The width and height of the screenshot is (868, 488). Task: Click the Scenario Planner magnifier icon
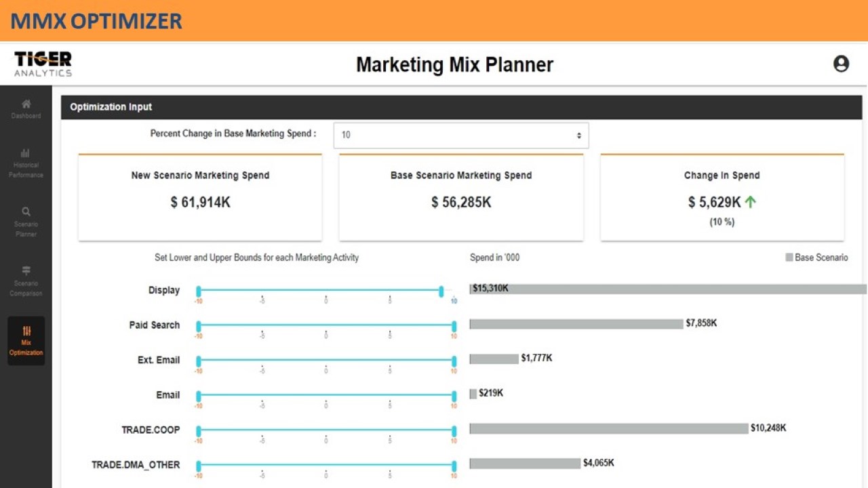26,212
